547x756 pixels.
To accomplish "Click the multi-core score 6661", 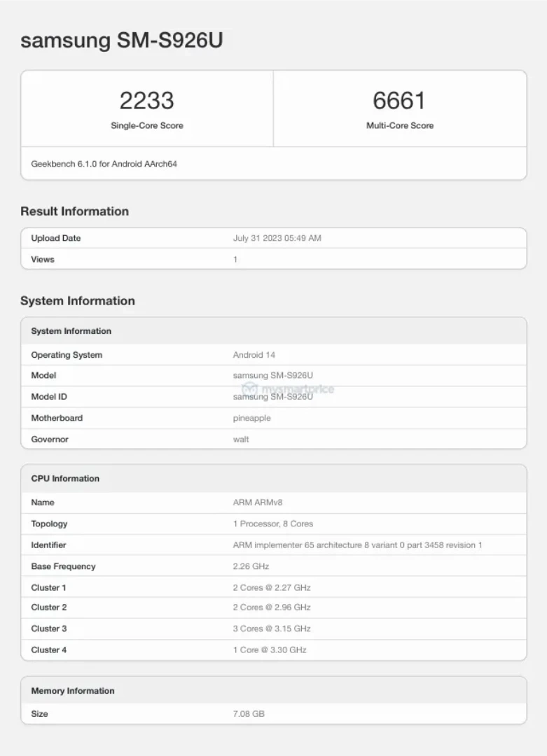I will (399, 101).
